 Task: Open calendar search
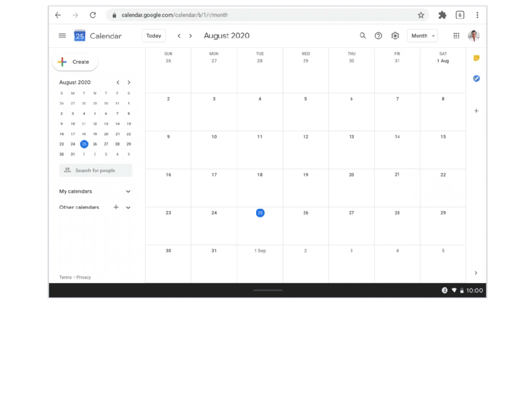click(363, 36)
